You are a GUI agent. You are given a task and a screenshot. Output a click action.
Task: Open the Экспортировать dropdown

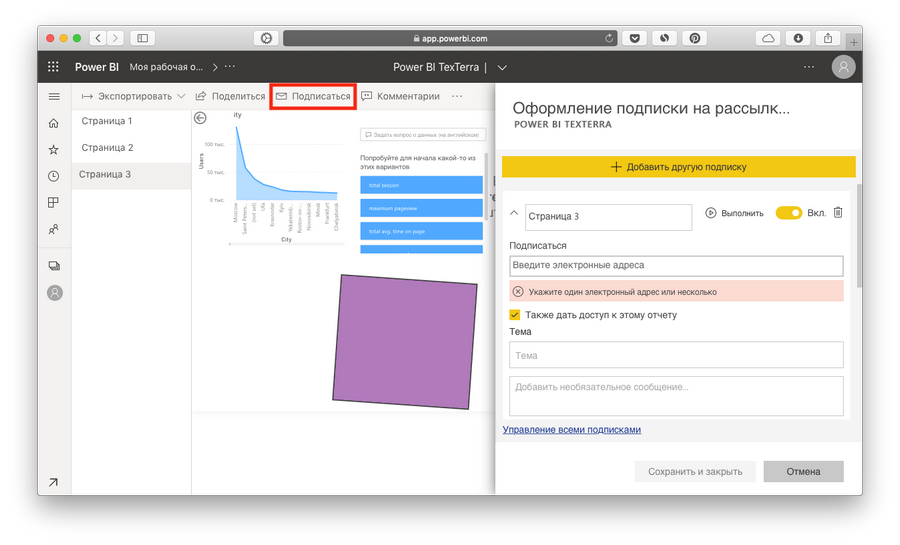point(133,96)
